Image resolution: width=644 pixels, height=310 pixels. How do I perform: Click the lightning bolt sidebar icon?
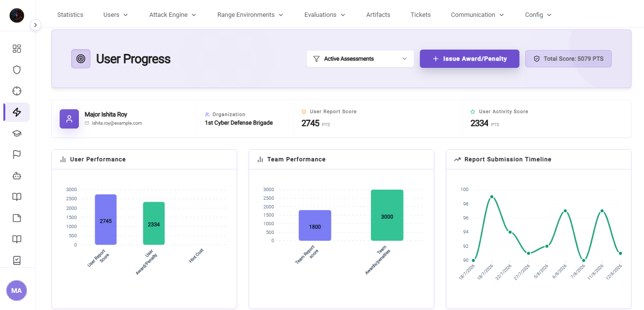coord(17,112)
